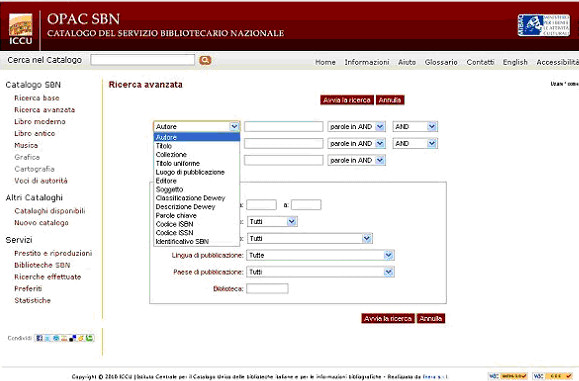The image size is (579, 381).
Task: Click the W3C CSS validation badge
Action: click(552, 376)
